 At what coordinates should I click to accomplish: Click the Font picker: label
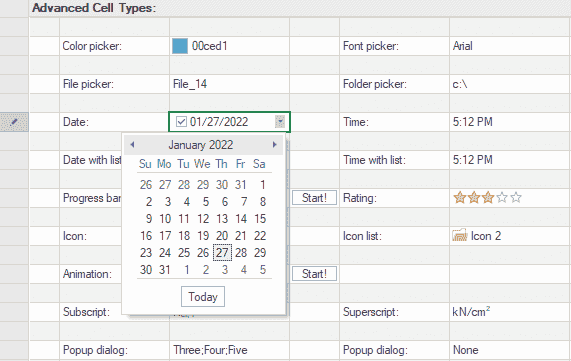coord(371,46)
